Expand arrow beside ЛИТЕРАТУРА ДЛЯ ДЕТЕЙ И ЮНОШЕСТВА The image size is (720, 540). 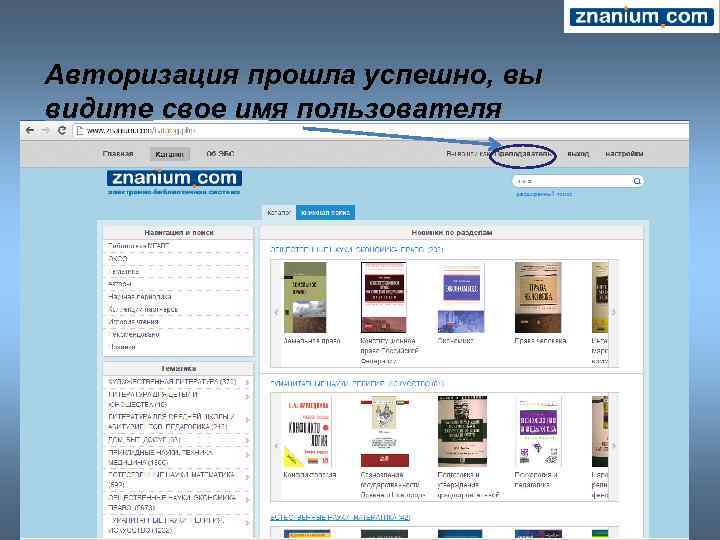point(248,397)
